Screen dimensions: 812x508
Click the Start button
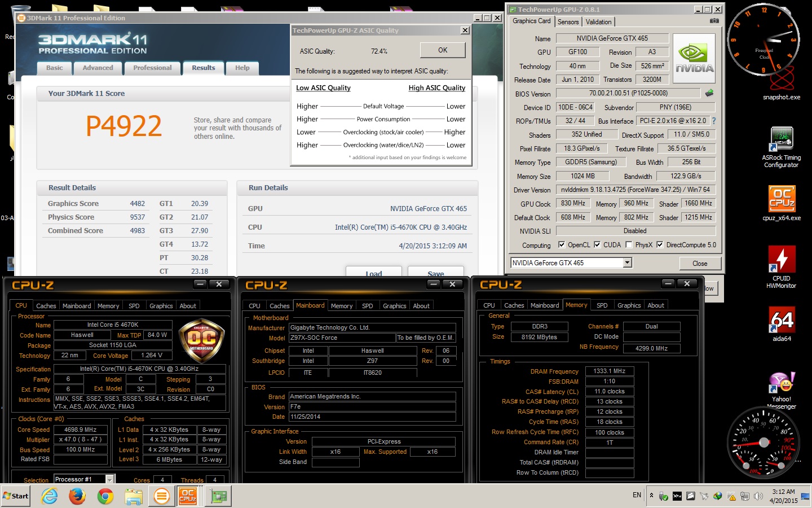(16, 496)
